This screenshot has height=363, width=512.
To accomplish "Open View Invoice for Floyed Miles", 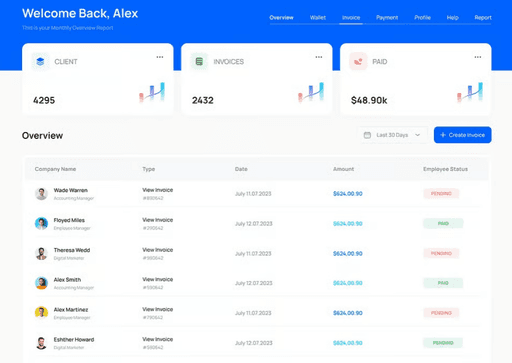I will [158, 220].
